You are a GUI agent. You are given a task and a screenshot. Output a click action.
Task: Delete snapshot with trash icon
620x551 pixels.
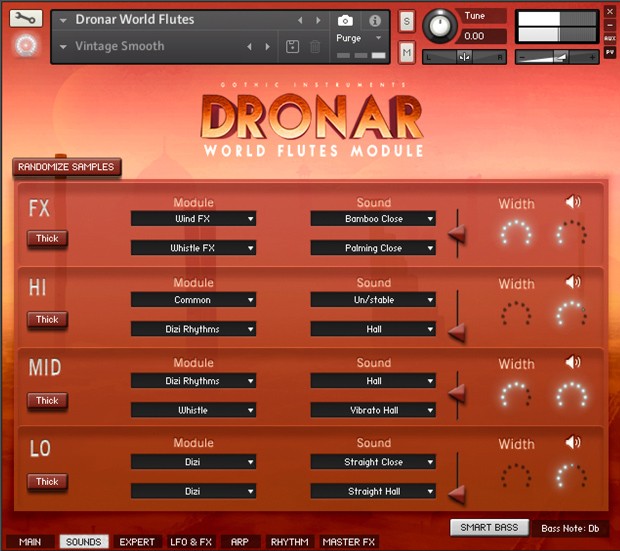pyautogui.click(x=315, y=47)
